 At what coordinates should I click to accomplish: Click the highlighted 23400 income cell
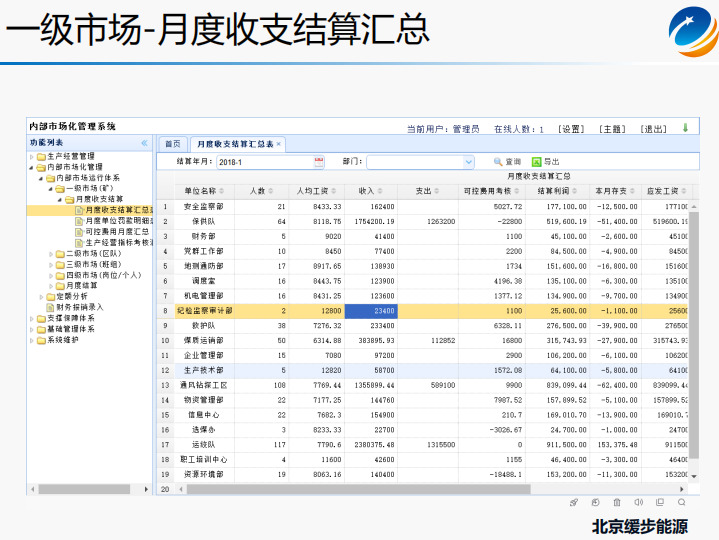point(371,311)
